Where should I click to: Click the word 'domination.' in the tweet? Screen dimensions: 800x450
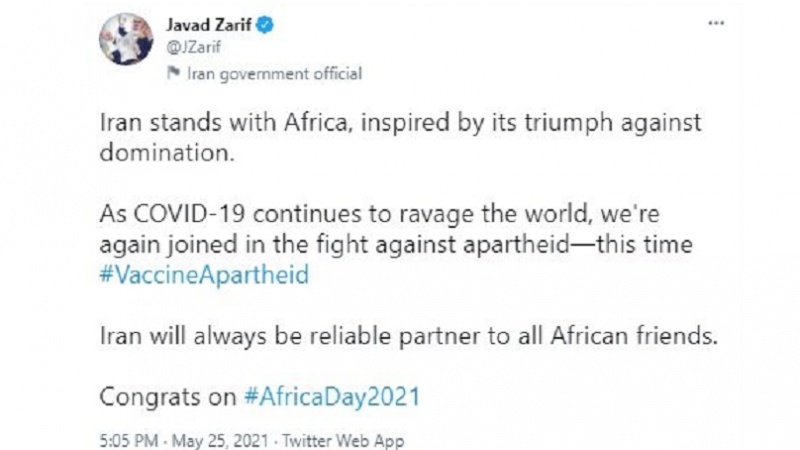coord(167,153)
